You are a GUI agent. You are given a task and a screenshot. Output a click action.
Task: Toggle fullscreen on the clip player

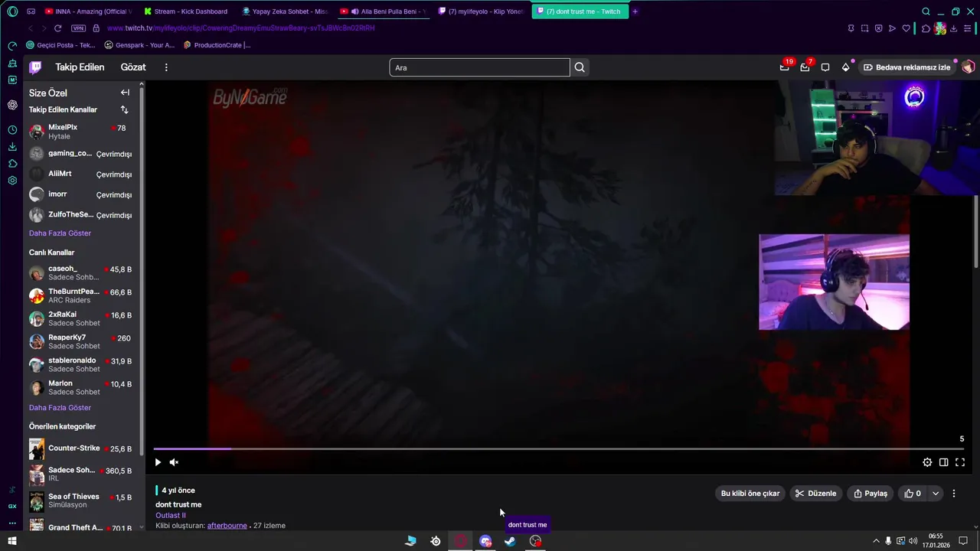point(960,462)
